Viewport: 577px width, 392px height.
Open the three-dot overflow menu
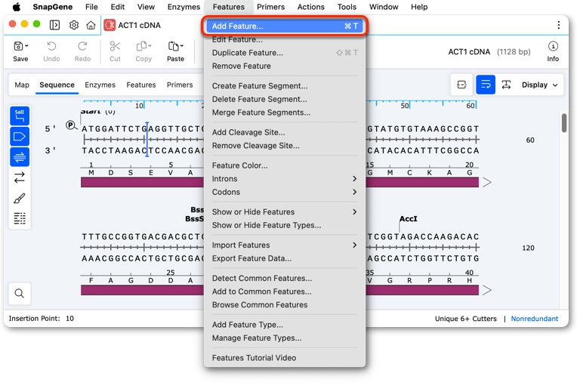coord(559,25)
